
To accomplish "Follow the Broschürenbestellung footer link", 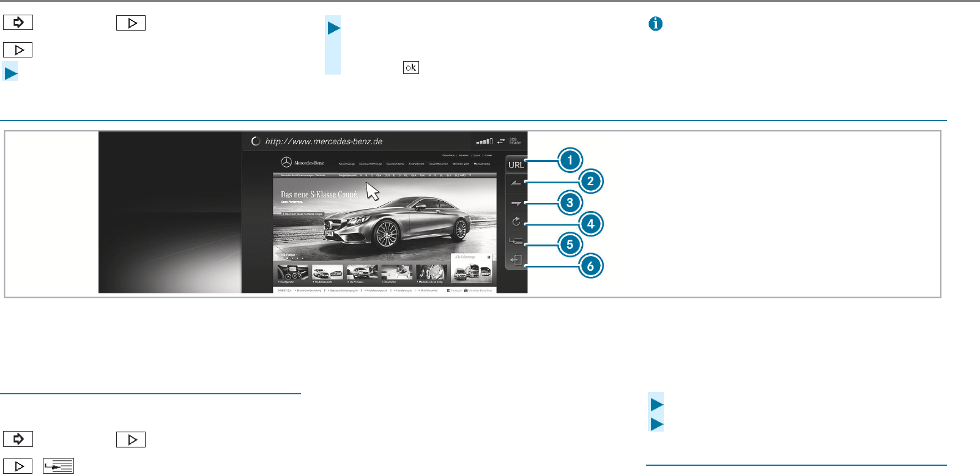I will [x=309, y=290].
